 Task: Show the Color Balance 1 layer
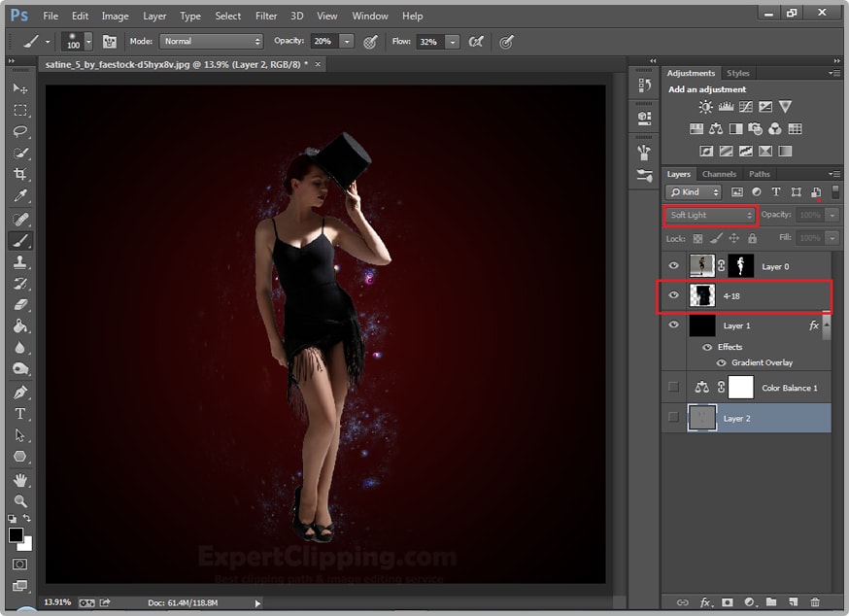tap(673, 387)
